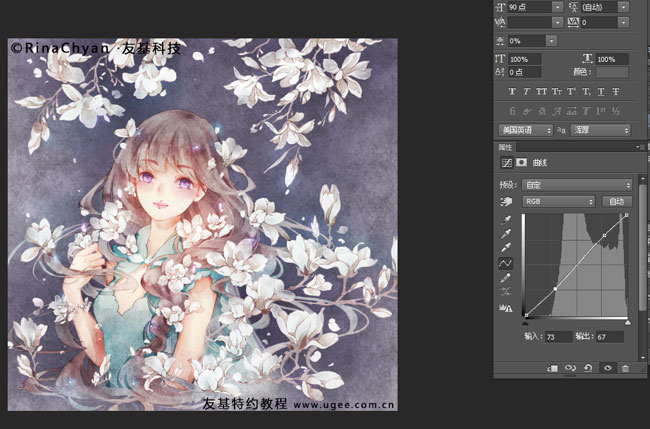The image size is (650, 429).
Task: Select the layer mask icon in properties
Action: [x=521, y=162]
